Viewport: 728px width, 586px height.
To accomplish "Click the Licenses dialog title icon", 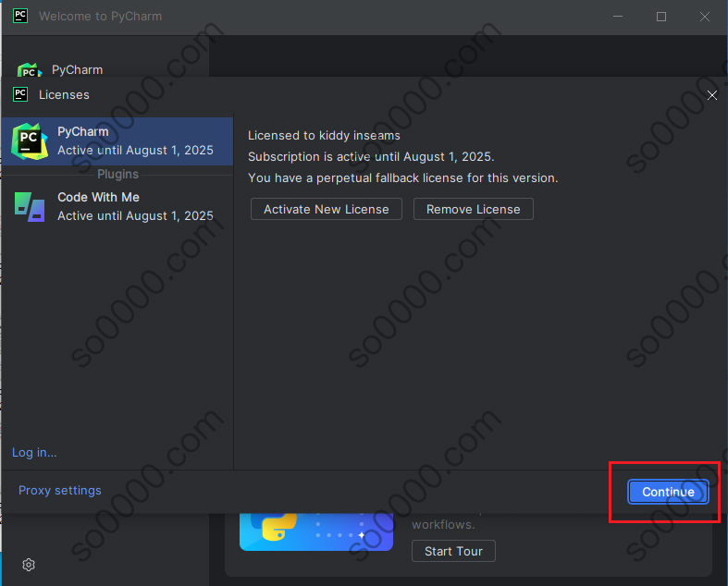I will pyautogui.click(x=20, y=94).
